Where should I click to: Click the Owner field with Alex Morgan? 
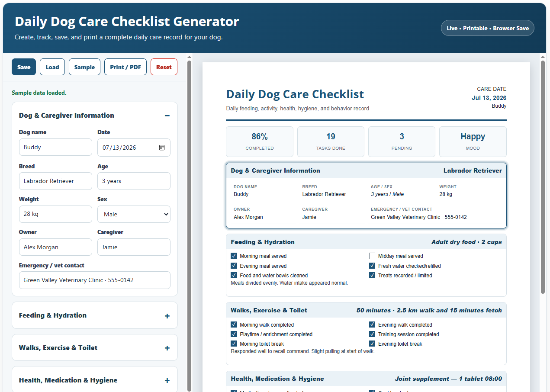[55, 247]
